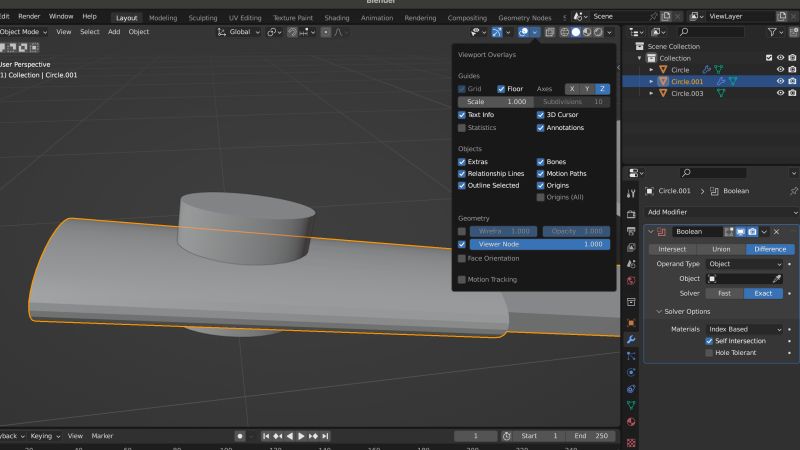Viewport: 800px width, 450px height.
Task: Play animation forward
Action: 301,436
